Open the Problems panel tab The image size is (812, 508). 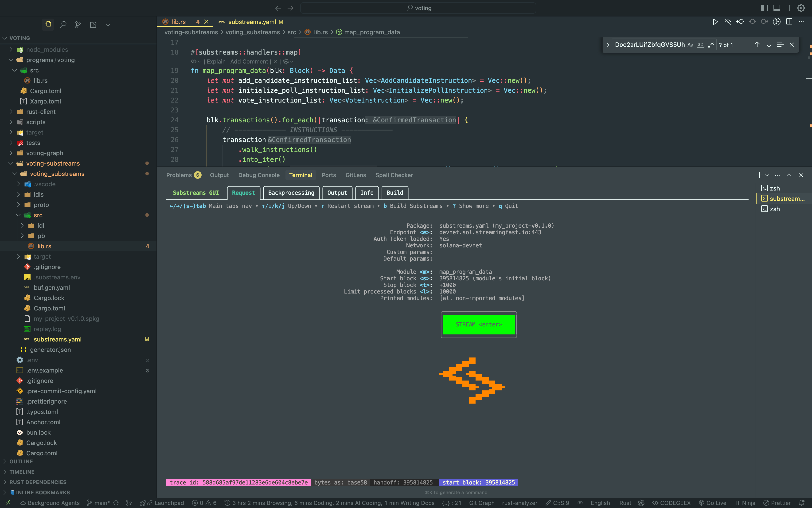[x=183, y=175]
